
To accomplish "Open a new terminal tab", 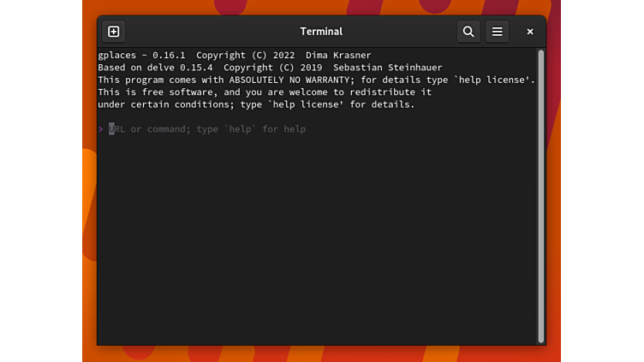I will 113,32.
